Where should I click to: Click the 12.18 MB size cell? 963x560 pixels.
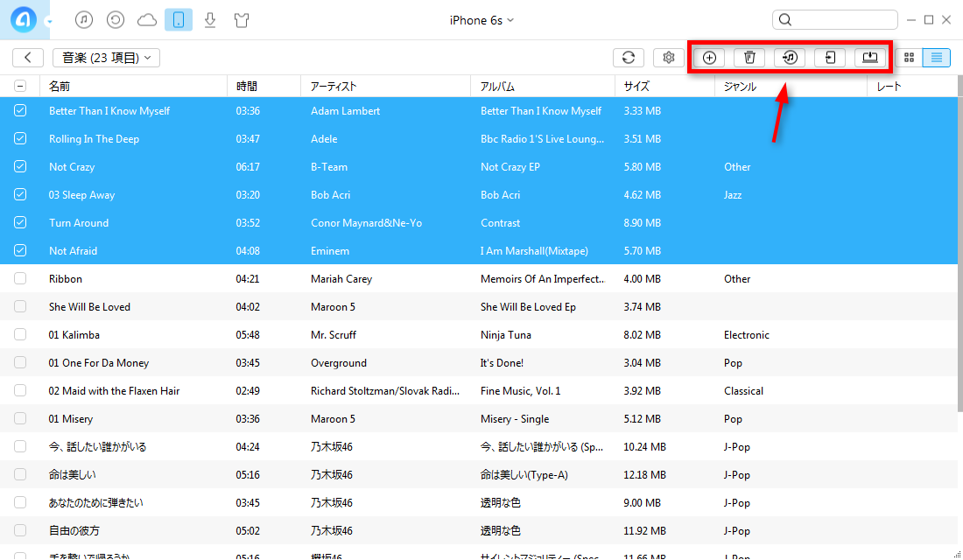[644, 474]
